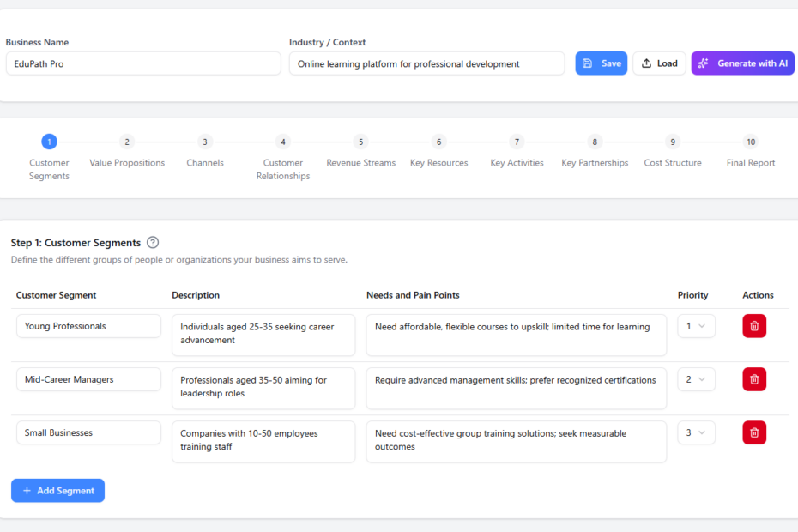Jump to step 5 Revenue Streams
The image size is (798, 532).
click(x=361, y=142)
